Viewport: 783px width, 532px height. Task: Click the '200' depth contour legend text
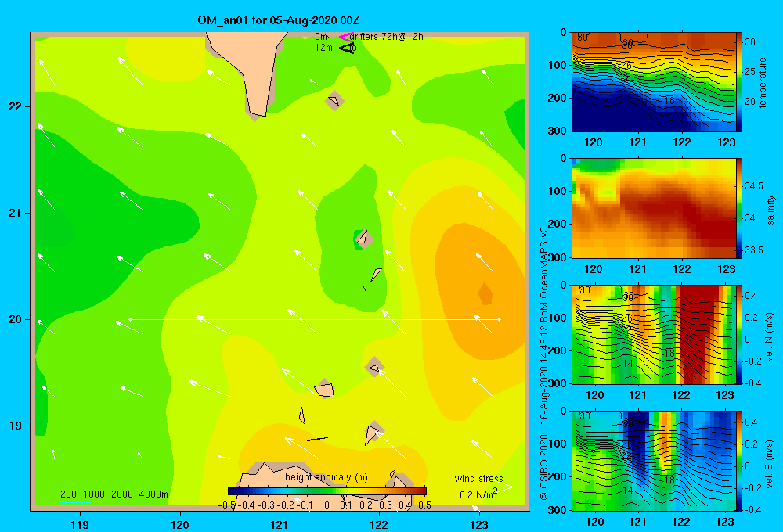coord(68,494)
